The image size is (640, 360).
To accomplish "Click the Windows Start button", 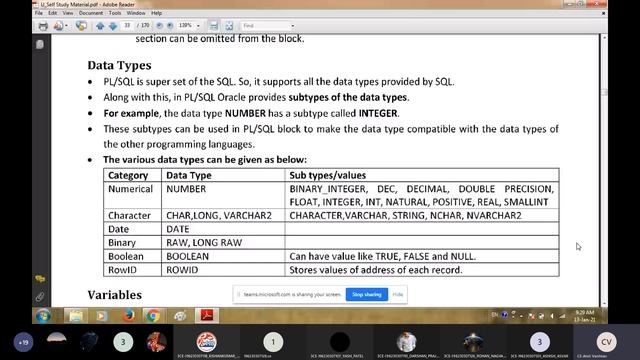I will [43, 316].
